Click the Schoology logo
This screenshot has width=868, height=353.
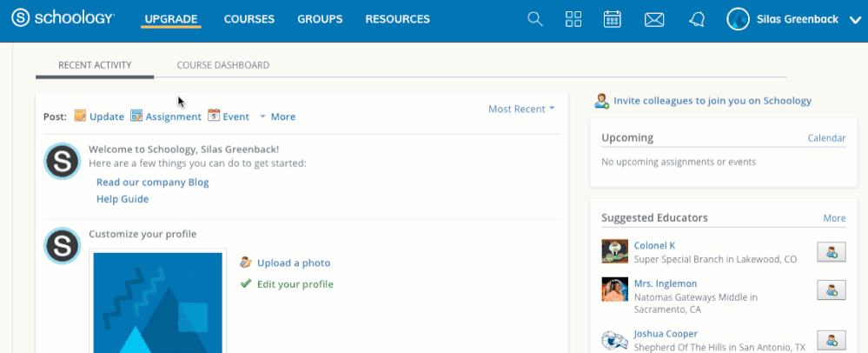click(63, 18)
